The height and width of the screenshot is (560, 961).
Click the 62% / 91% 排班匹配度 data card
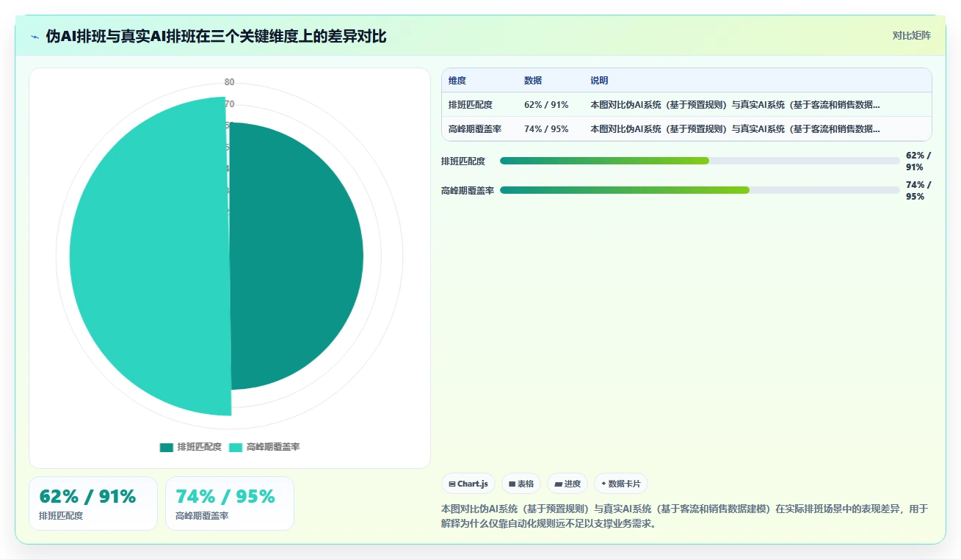click(93, 503)
